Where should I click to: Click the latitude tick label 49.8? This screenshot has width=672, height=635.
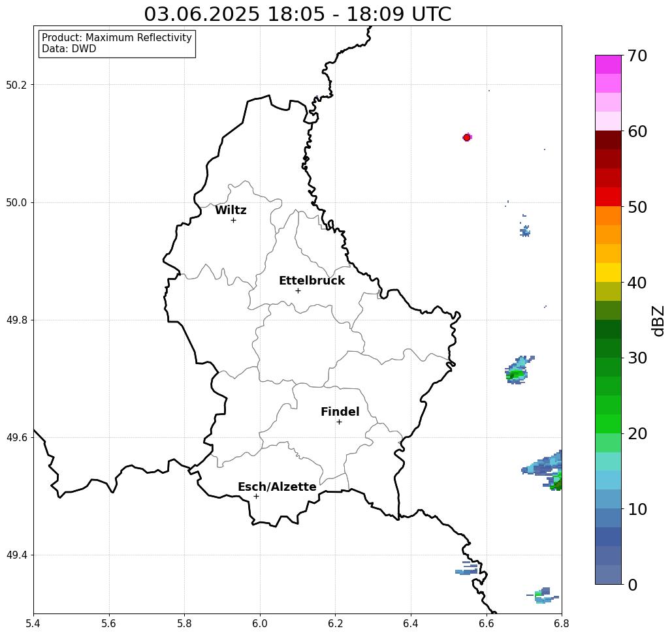tap(16, 320)
